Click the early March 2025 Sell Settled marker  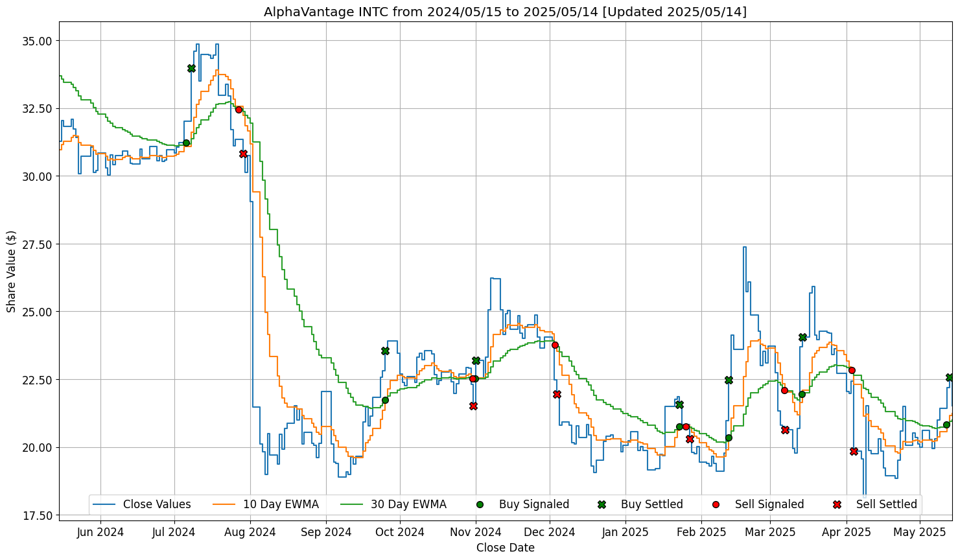pos(785,430)
